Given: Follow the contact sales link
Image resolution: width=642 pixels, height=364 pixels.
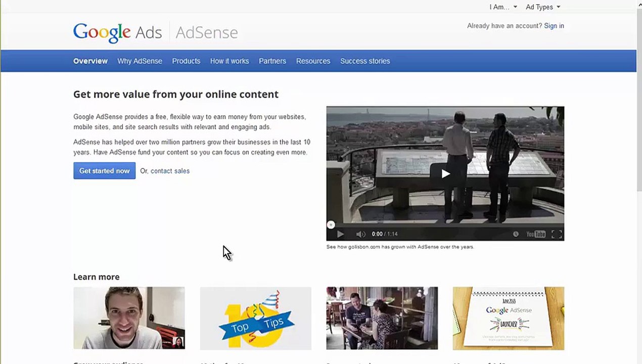Looking at the screenshot, I should click(x=170, y=171).
